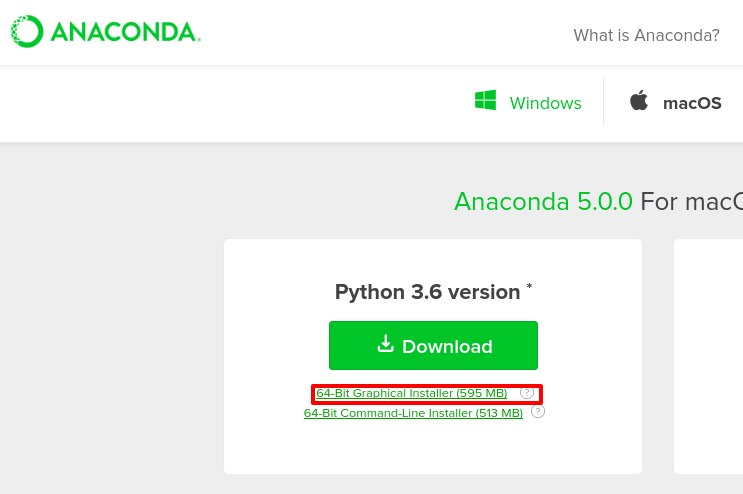Open 64-Bit Graphical Installer (595 MB) link

click(411, 393)
